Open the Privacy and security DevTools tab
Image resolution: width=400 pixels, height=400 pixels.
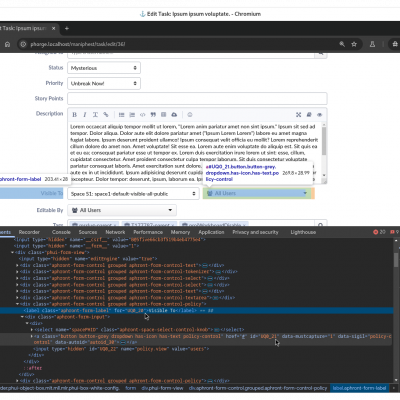pos(255,232)
